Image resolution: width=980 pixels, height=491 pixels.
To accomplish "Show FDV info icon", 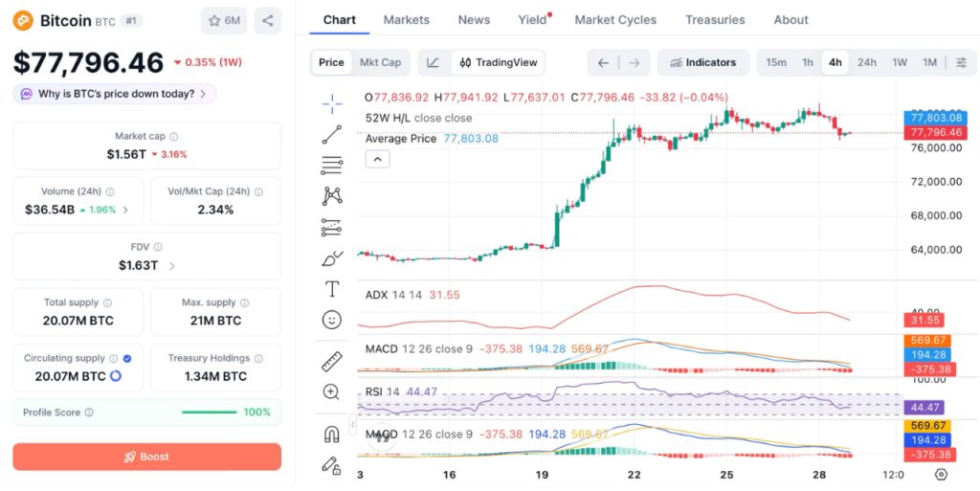I will click(158, 247).
